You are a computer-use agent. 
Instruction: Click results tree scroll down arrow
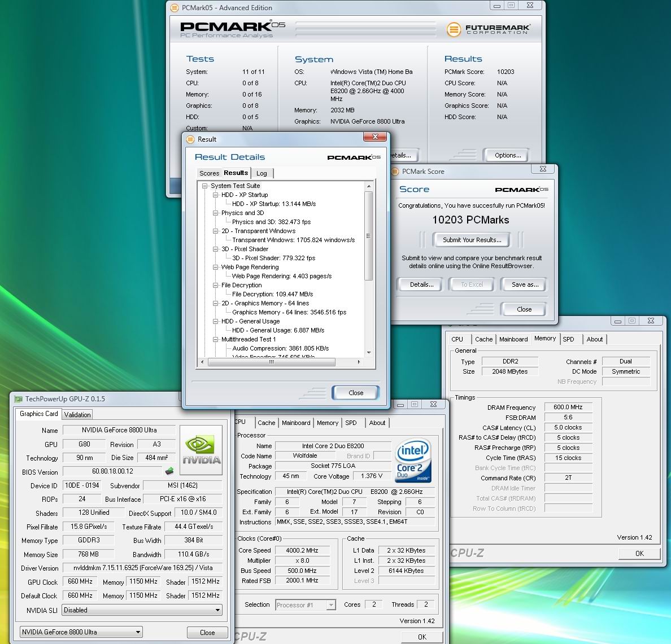(368, 352)
